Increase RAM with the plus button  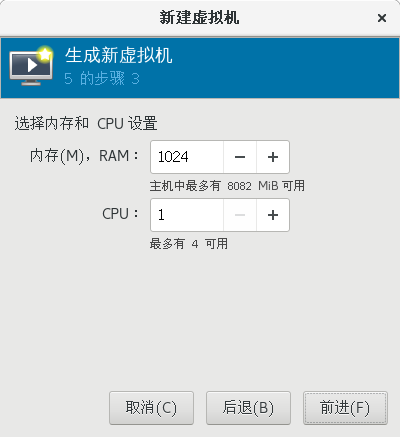coord(273,157)
